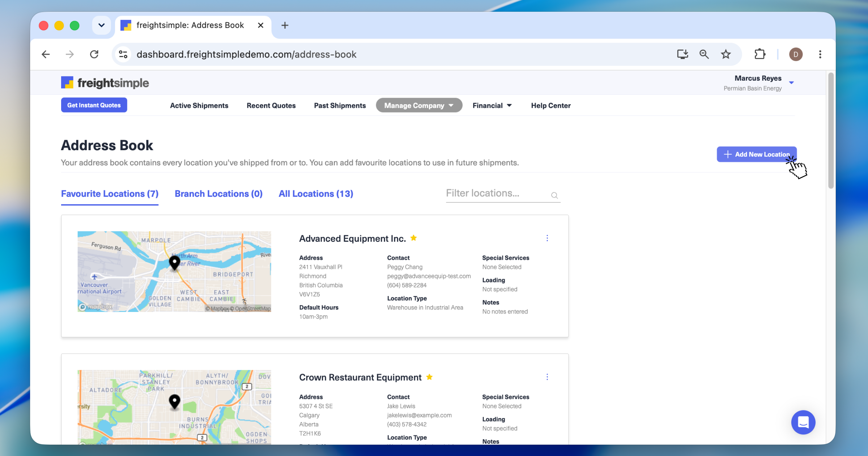Screen dimensions: 868x456
Task: Click the Advanced Equipment Inc. map thumbnail
Action: 174,271
